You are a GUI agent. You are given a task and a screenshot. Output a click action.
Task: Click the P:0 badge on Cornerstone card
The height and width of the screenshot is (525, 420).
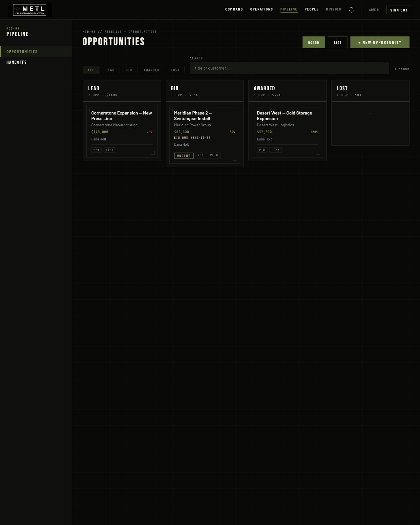click(96, 150)
